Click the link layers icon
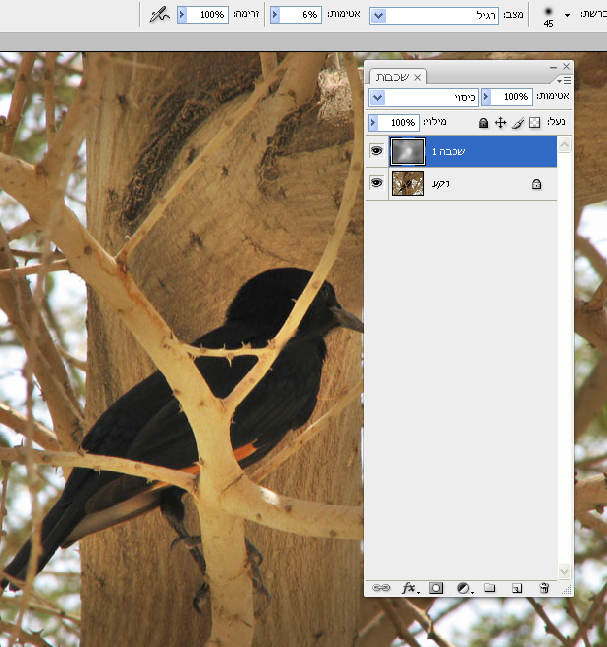The height and width of the screenshot is (647, 607). pos(381,588)
